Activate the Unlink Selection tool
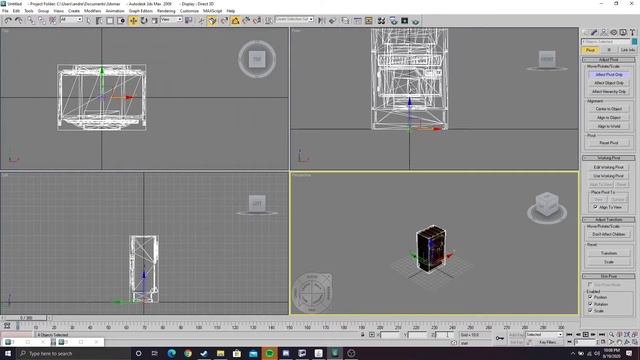The image size is (640, 360). 42,20
